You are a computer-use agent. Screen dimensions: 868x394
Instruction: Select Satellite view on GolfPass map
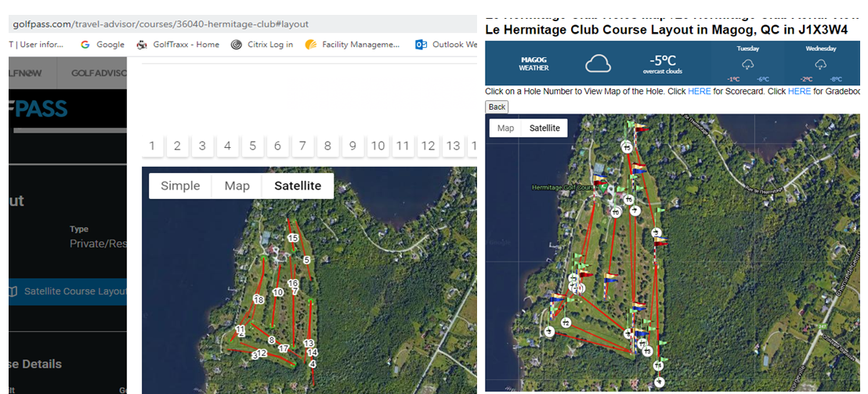tap(298, 186)
